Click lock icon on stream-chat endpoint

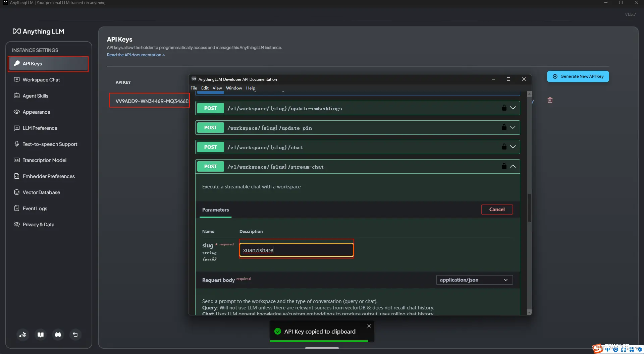tap(504, 166)
